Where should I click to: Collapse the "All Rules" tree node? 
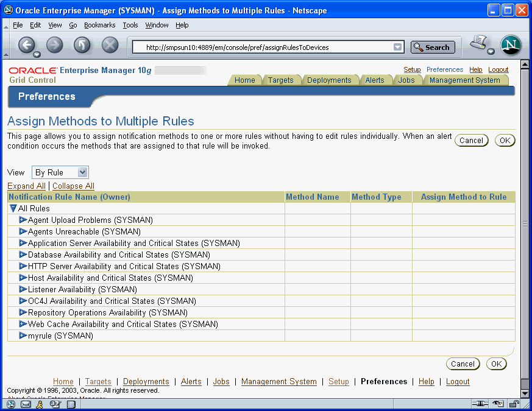pyautogui.click(x=13, y=208)
